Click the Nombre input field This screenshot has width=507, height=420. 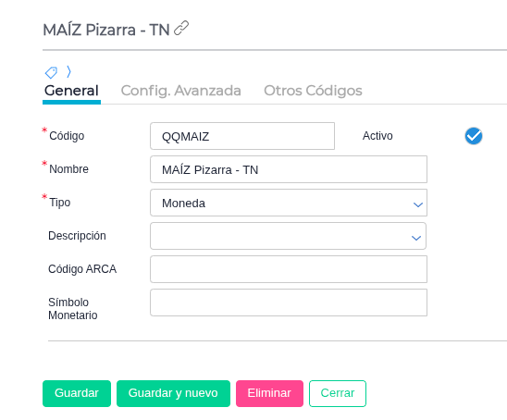(x=289, y=169)
